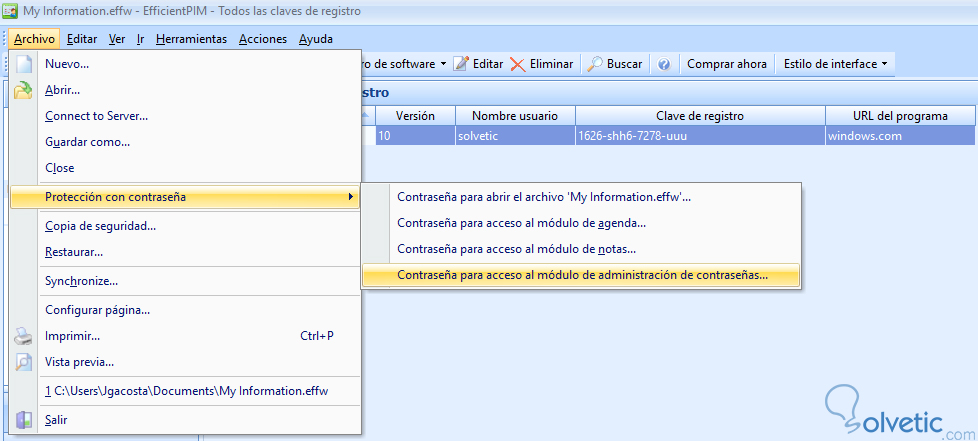Click the Nuevo document icon
This screenshot has width=978, height=441.
click(x=24, y=64)
